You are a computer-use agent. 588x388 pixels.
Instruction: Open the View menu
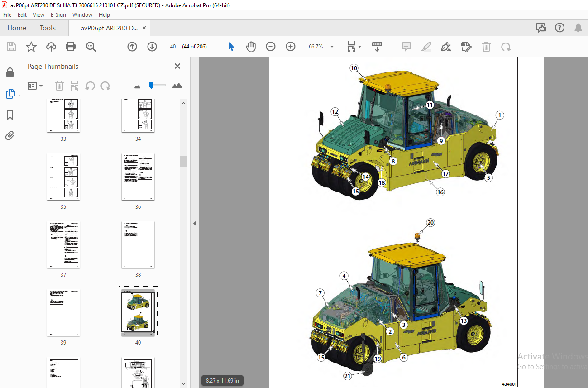(x=38, y=15)
